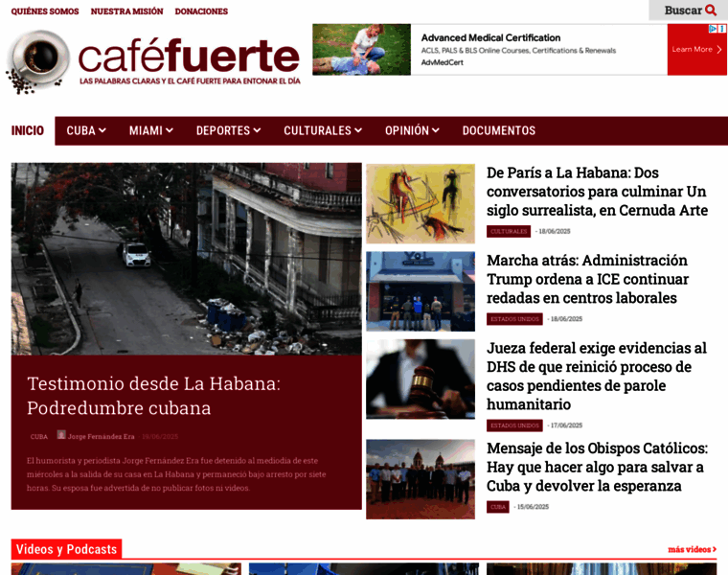Expand the CUBA menu chevron
Image resolution: width=728 pixels, height=575 pixels.
click(102, 130)
